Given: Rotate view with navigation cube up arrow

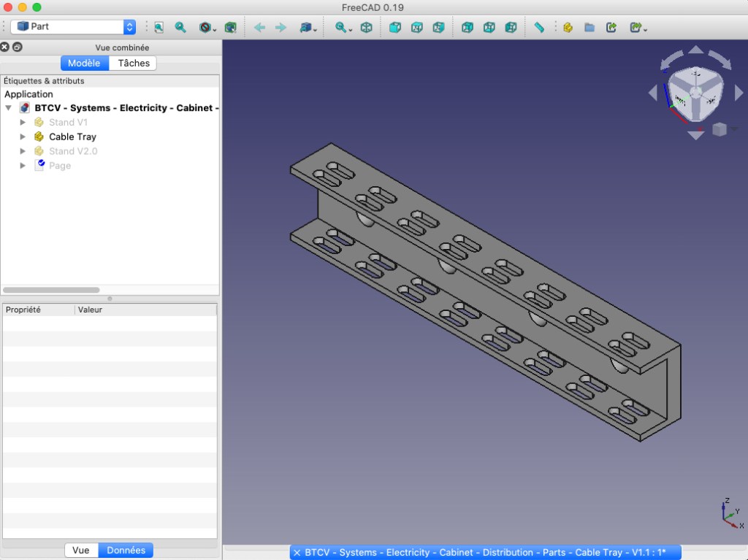Looking at the screenshot, I should [696, 50].
